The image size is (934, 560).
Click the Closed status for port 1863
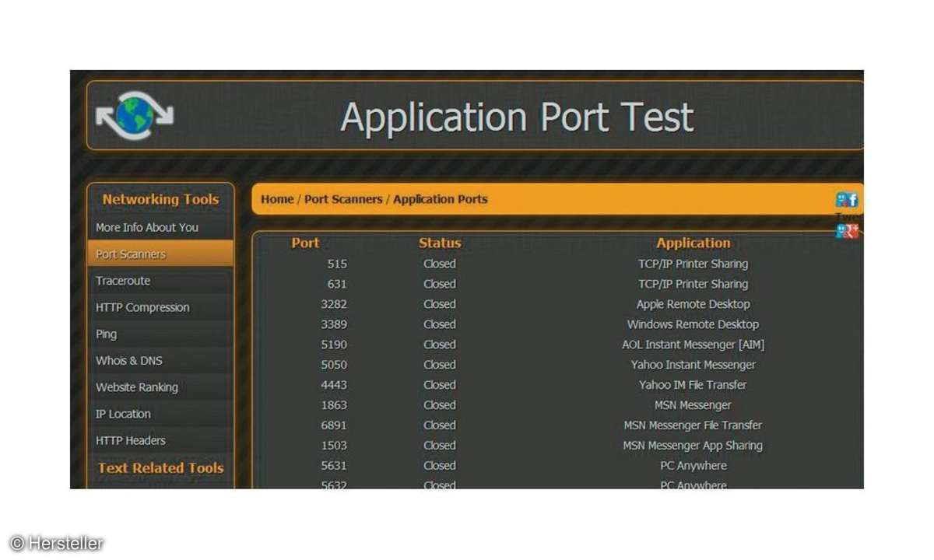point(440,405)
